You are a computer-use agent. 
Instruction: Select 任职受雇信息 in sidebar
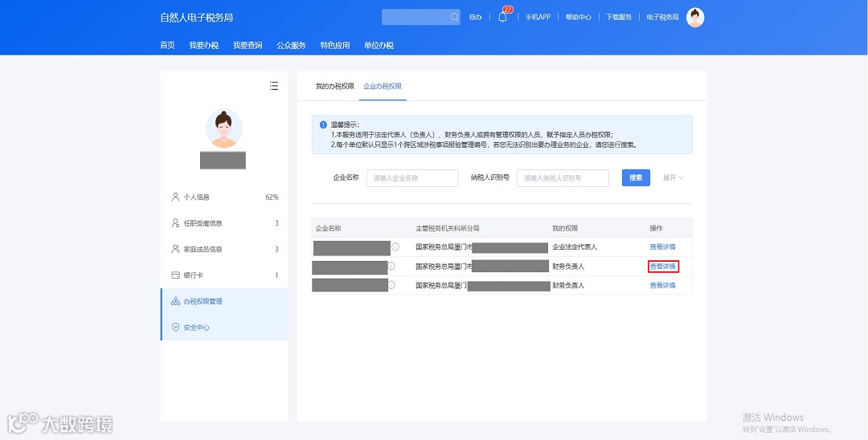tap(224, 222)
